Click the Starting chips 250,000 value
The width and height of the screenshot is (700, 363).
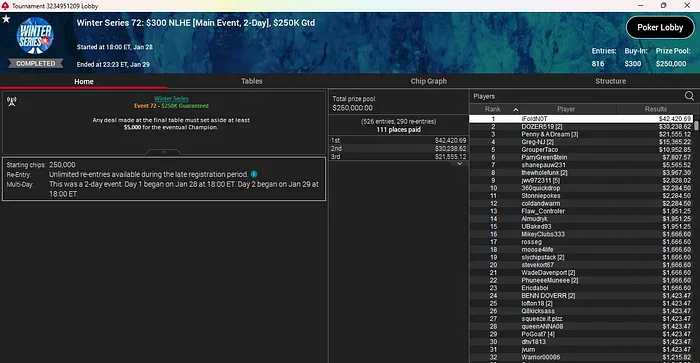pyautogui.click(x=62, y=165)
